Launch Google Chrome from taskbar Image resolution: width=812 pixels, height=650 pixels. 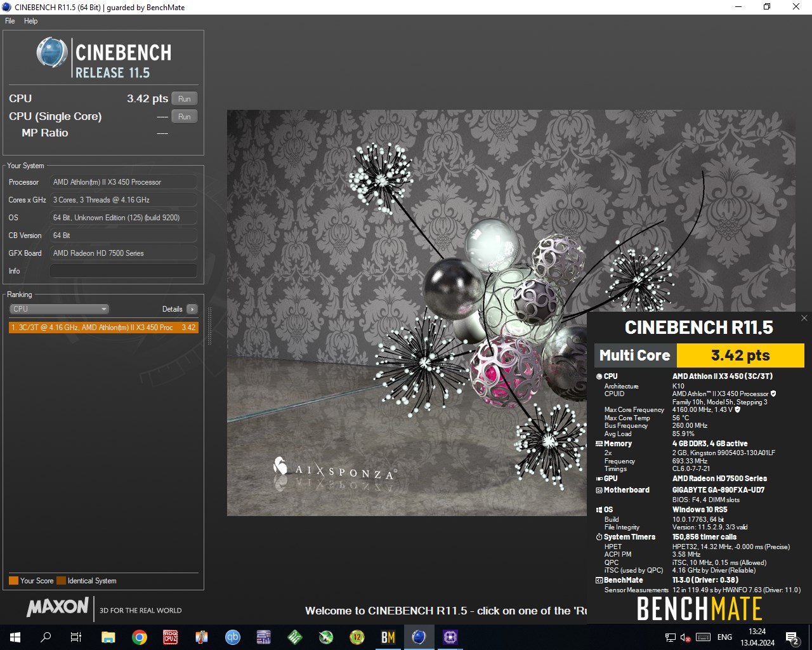[x=140, y=637]
